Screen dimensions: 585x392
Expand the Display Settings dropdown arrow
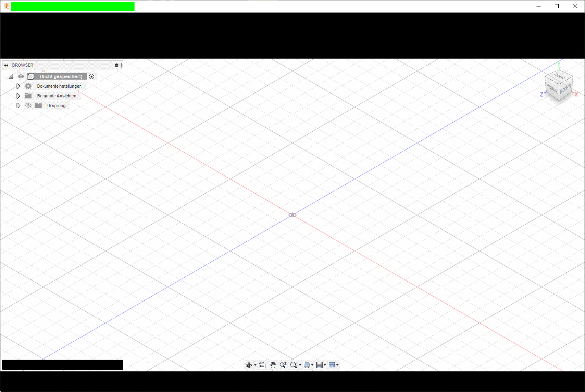313,365
